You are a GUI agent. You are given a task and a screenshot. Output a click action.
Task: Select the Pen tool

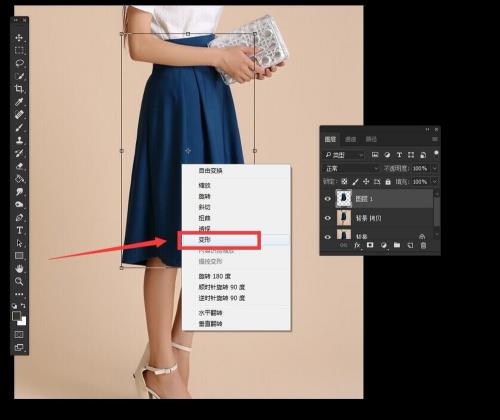tap(19, 217)
